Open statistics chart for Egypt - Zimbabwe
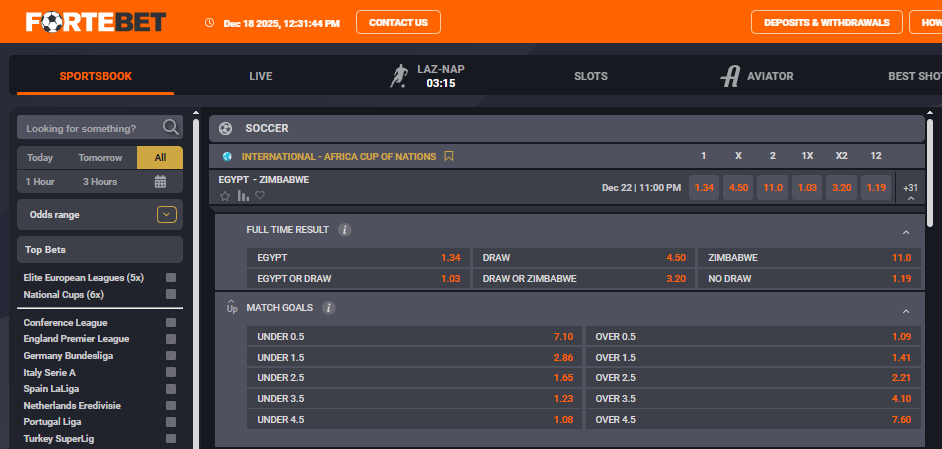The image size is (942, 449). 243,195
